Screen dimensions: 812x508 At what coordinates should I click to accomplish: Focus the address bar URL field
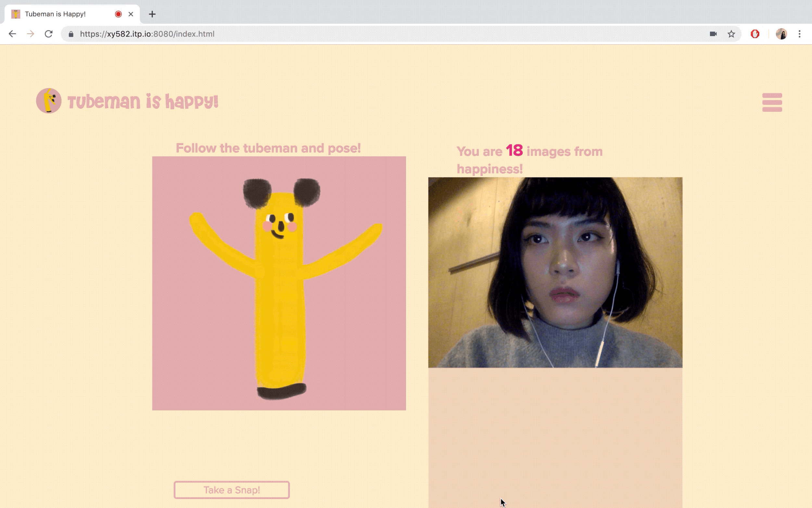pos(401,34)
